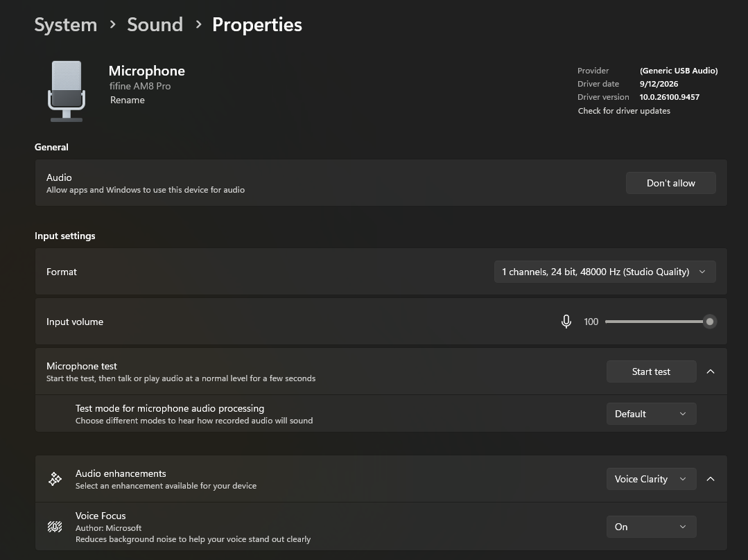
Task: Rename the microphone device
Action: (x=128, y=100)
